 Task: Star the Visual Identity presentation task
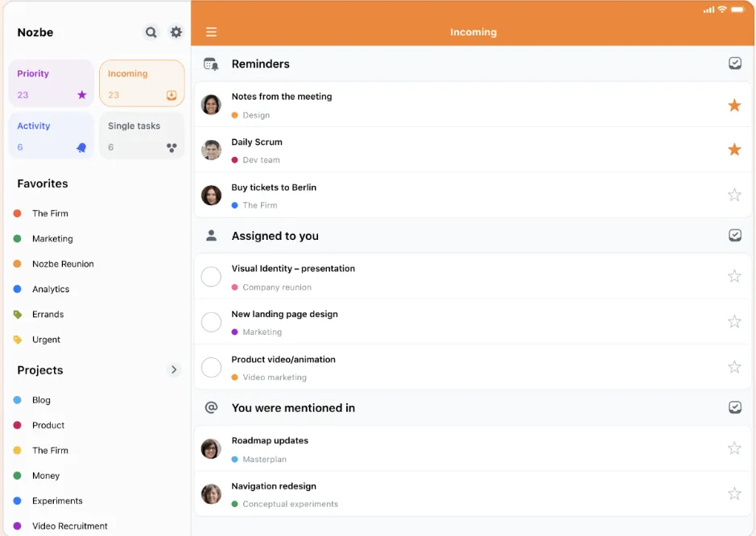click(733, 276)
